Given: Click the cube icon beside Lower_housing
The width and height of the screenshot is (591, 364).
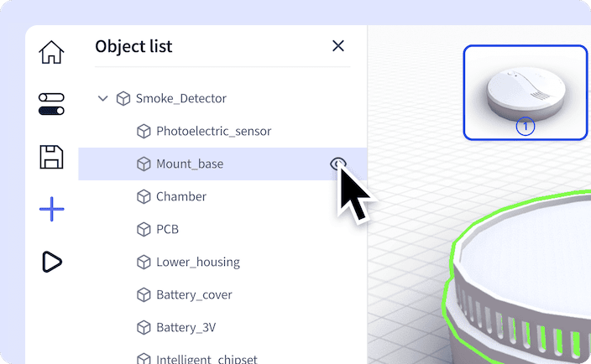Looking at the screenshot, I should [x=144, y=262].
